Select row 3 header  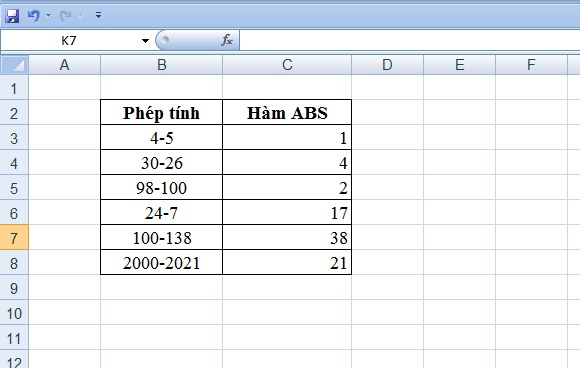14,138
